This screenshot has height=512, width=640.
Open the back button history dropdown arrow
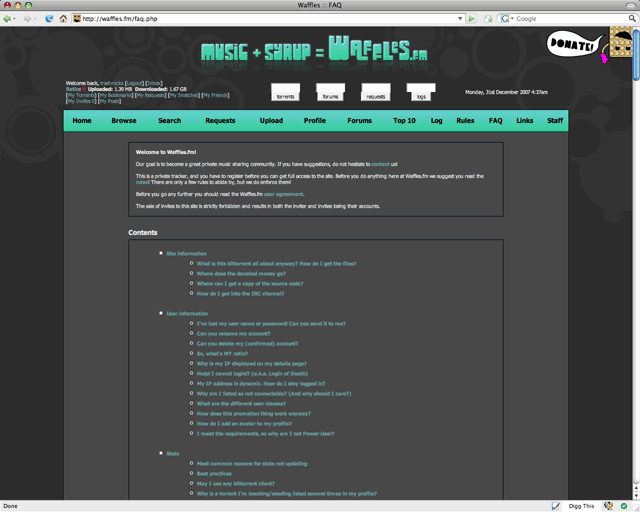coord(14,19)
